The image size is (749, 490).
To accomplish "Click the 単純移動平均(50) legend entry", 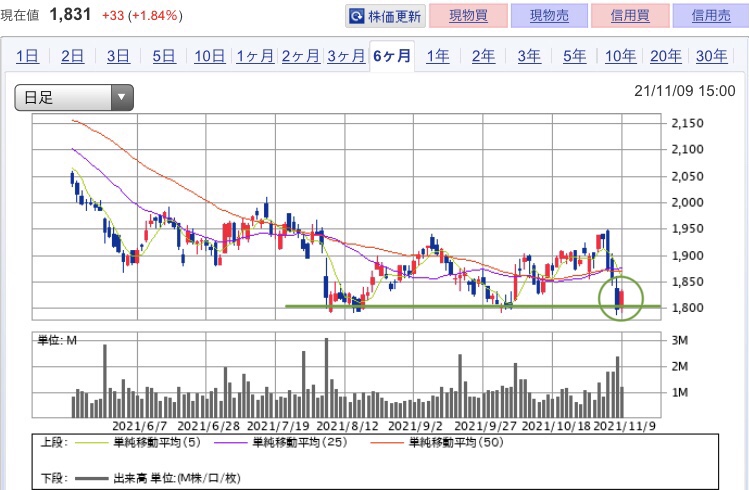I will (x=437, y=443).
